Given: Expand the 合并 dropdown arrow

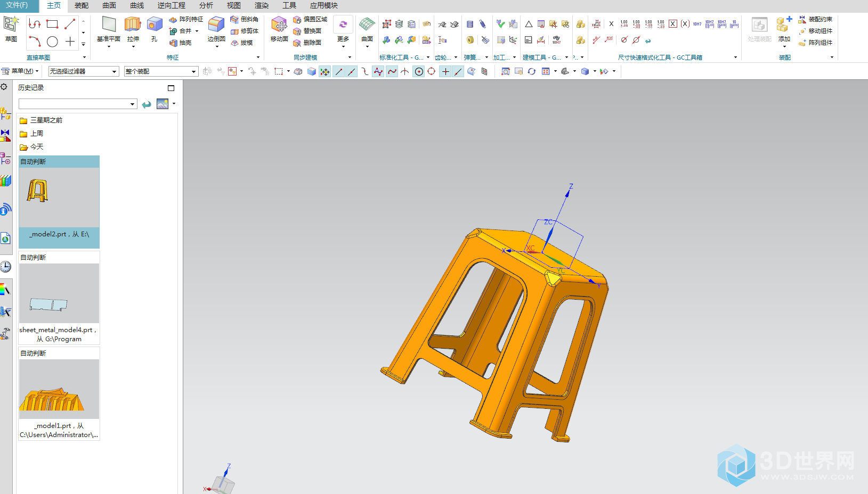Looking at the screenshot, I should (x=197, y=31).
